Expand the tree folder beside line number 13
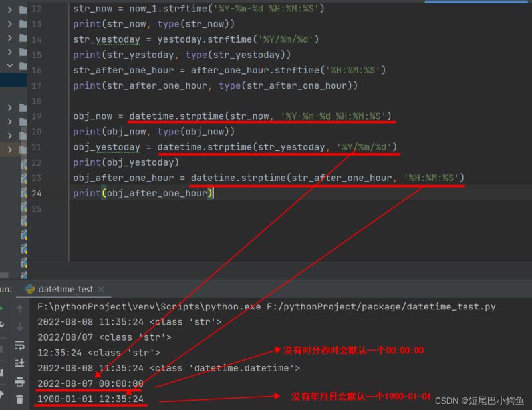This screenshot has height=410, width=532. click(9, 24)
